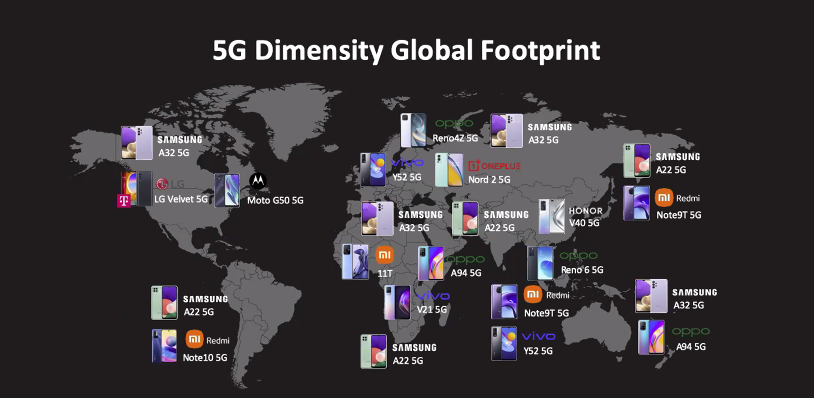Select the LG Velvet 5G phone image
Screen dimensions: 814x398
click(138, 189)
